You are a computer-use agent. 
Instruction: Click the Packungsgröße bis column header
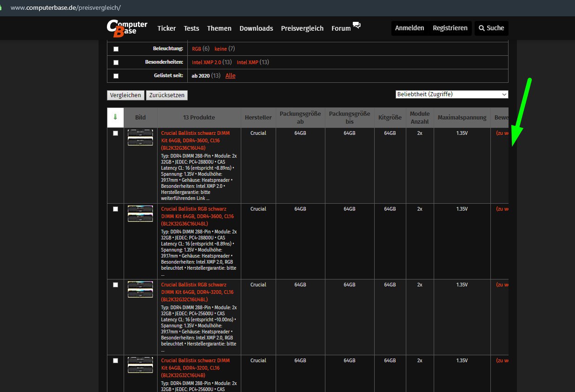click(350, 118)
